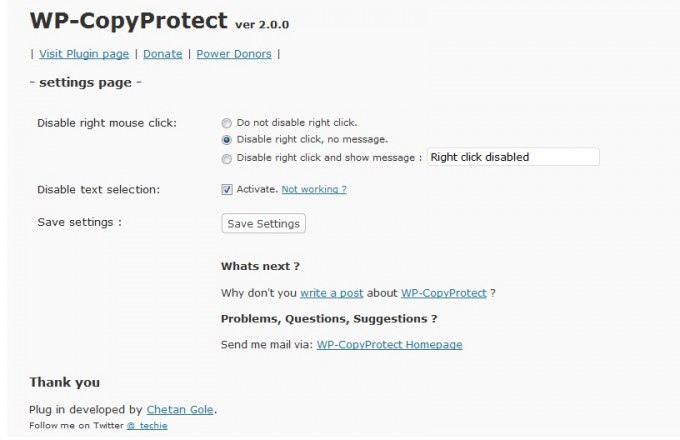
Task: Click the Save Settings button
Action: 264,224
